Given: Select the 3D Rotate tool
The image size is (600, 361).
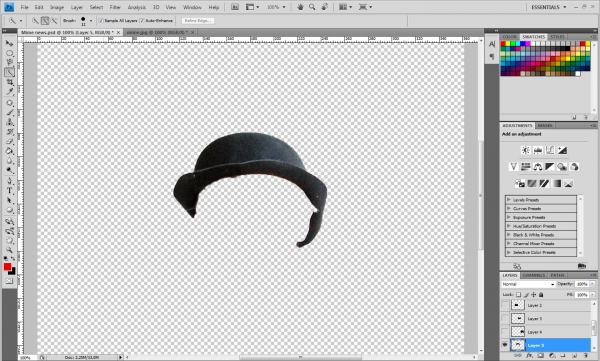Looking at the screenshot, I should coord(10,221).
